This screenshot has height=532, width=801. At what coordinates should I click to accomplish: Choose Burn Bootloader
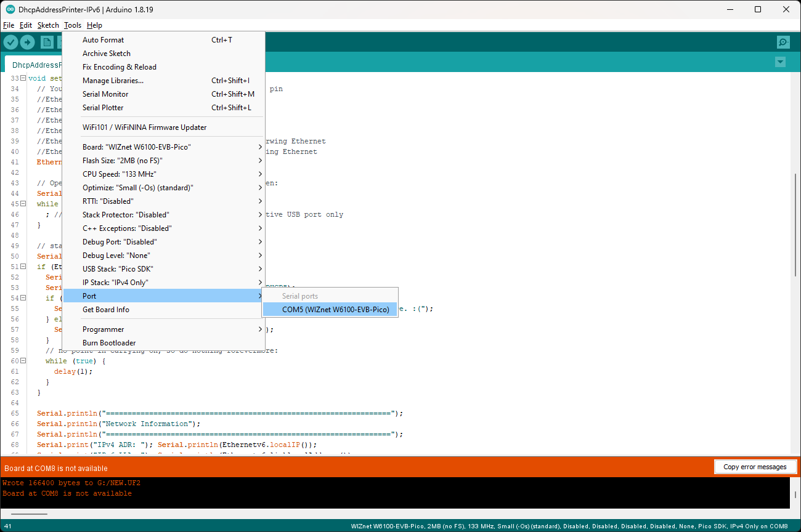164,343
